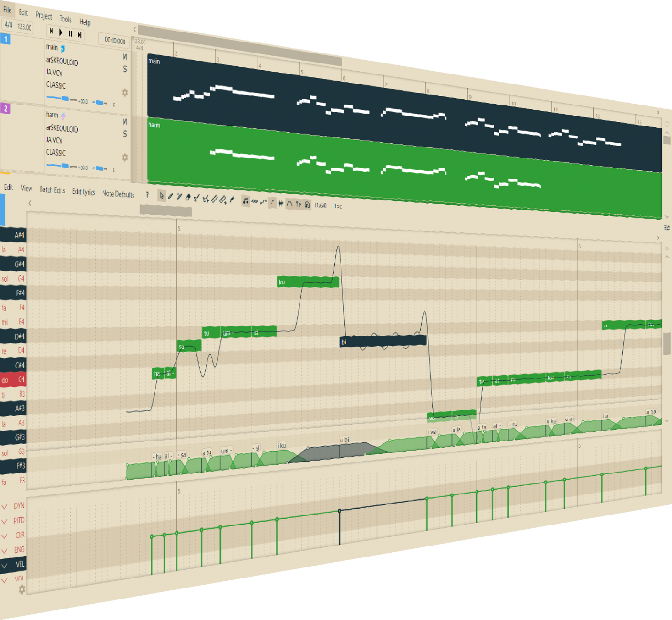The width and height of the screenshot is (672, 620).
Task: Open the piano roll View menu
Action: 26,189
